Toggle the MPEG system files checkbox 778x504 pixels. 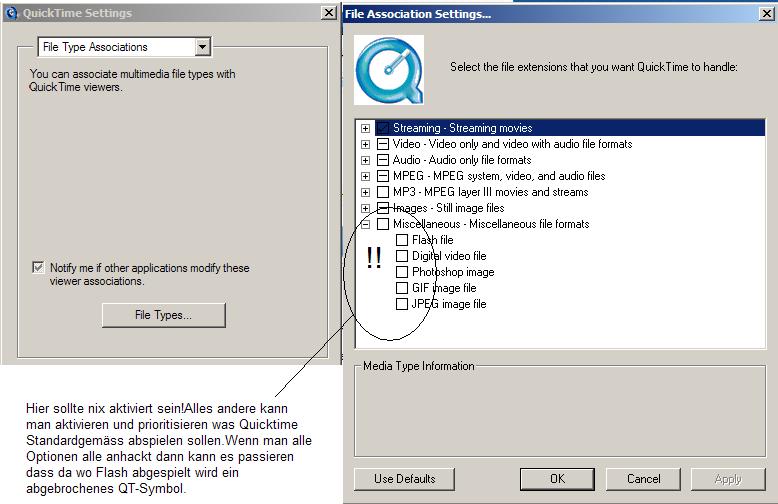[383, 176]
